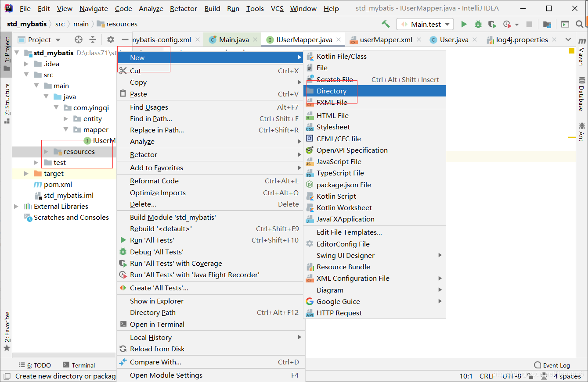This screenshot has width=588, height=382.
Task: Select Kotlin File/Class from New submenu
Action: [x=375, y=56]
